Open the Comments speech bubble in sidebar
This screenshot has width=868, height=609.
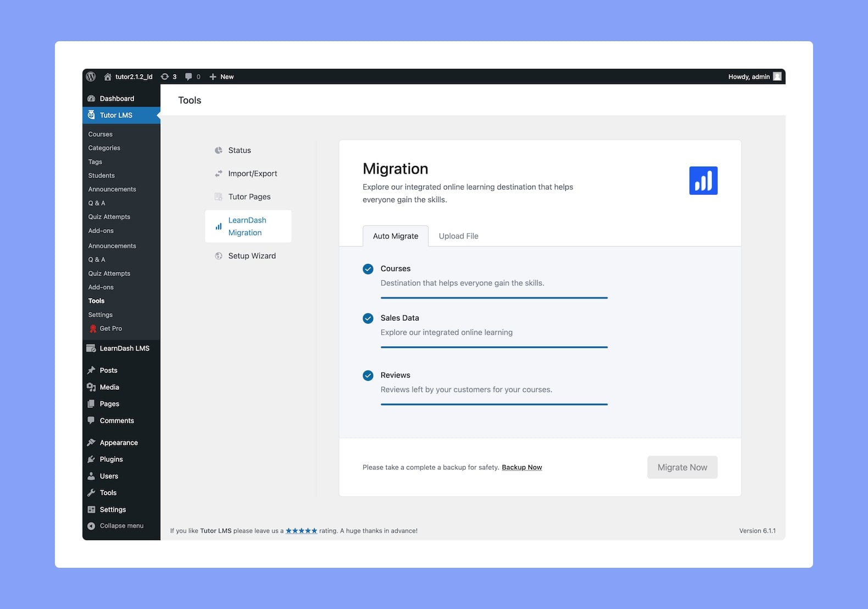coord(91,420)
